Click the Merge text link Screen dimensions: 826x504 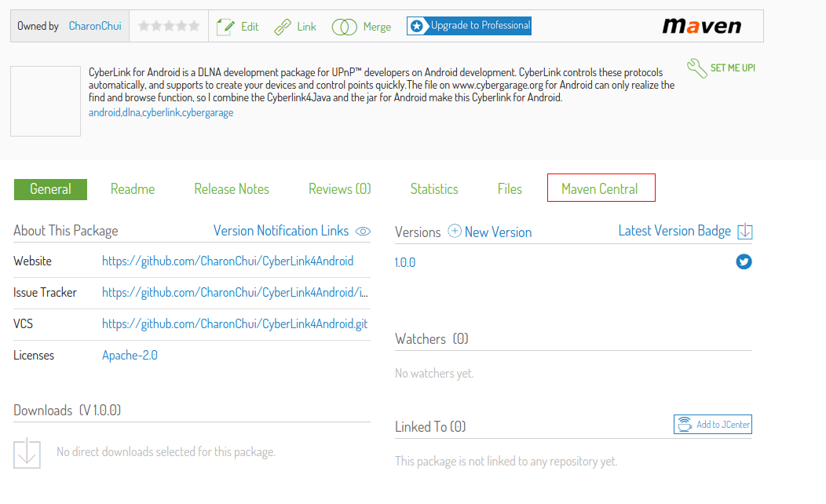pos(377,27)
